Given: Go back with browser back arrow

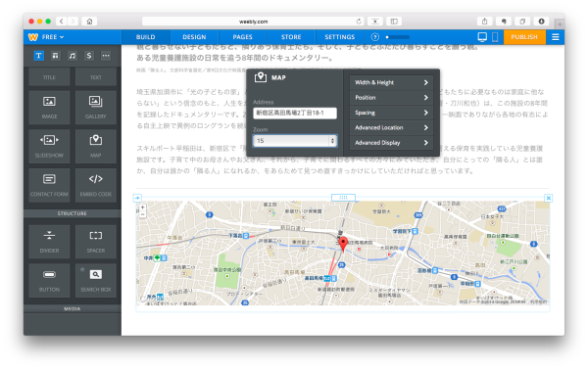Looking at the screenshot, I should [62, 22].
